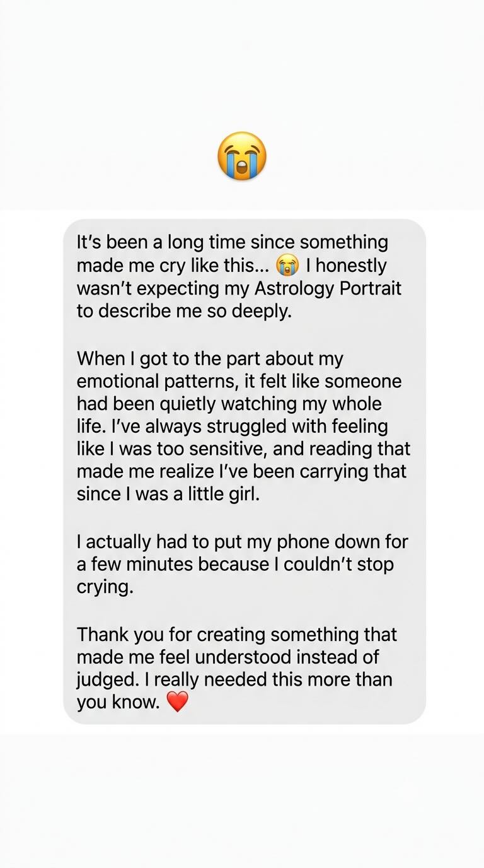484x868 pixels.
Task: Click the word "crying." ending the third paragraph
Action: coord(105,587)
